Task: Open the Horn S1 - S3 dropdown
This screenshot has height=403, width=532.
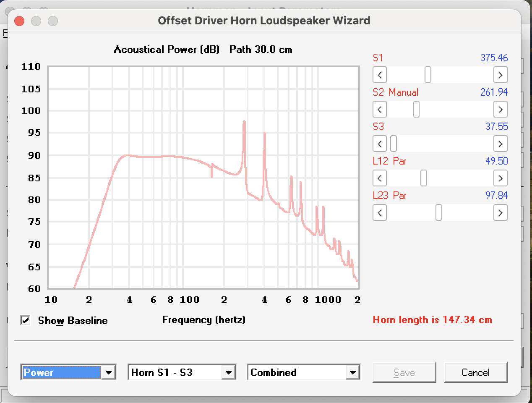Action: pos(229,372)
